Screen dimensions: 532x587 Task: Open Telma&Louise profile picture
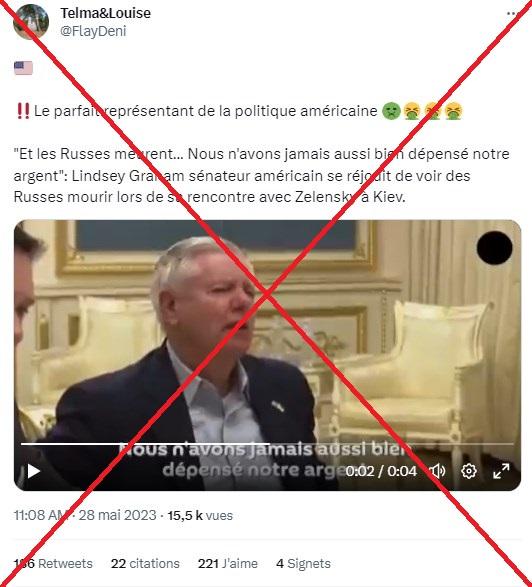(31, 22)
